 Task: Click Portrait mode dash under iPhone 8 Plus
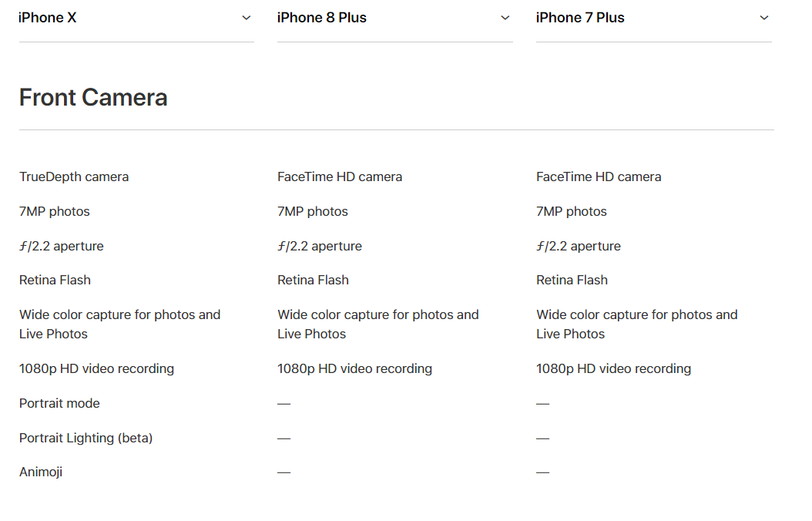coord(284,403)
